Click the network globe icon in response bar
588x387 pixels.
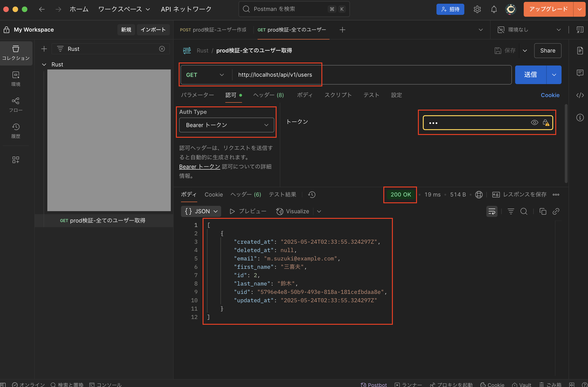coord(479,195)
